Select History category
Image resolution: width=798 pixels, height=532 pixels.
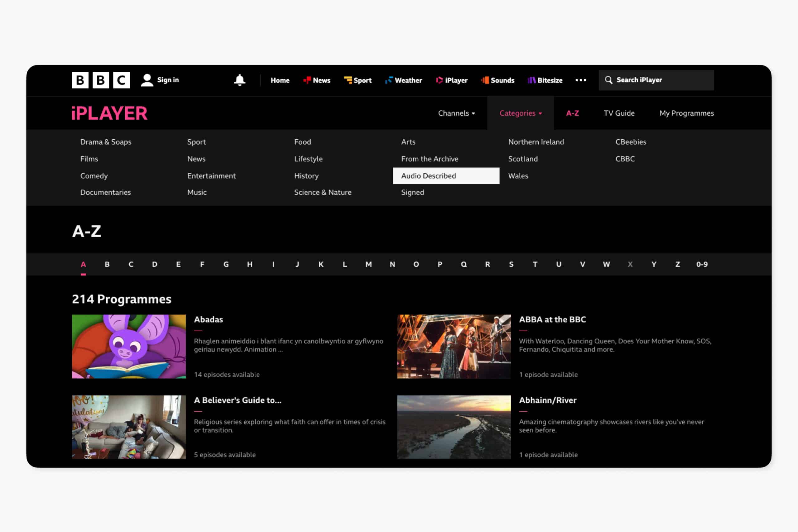pyautogui.click(x=306, y=176)
